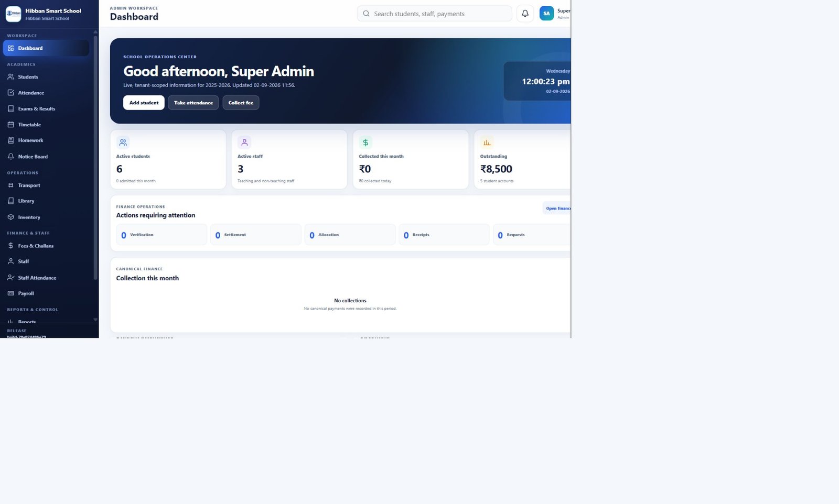839x504 pixels.
Task: Click the Collected this month dollar icon
Action: [365, 143]
